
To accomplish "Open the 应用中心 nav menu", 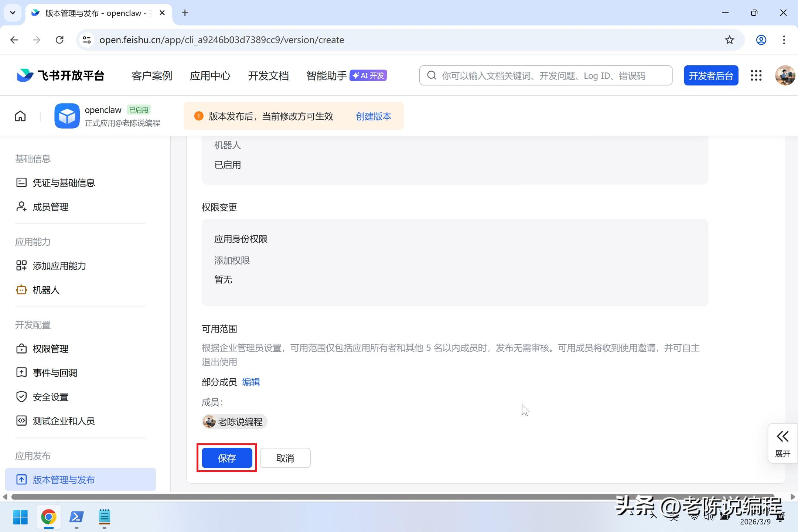I will [210, 76].
